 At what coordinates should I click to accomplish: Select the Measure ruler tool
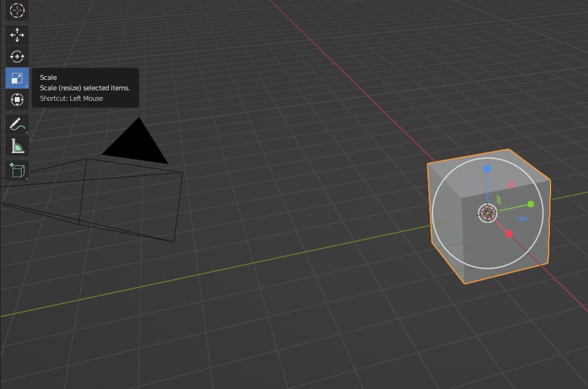17,147
